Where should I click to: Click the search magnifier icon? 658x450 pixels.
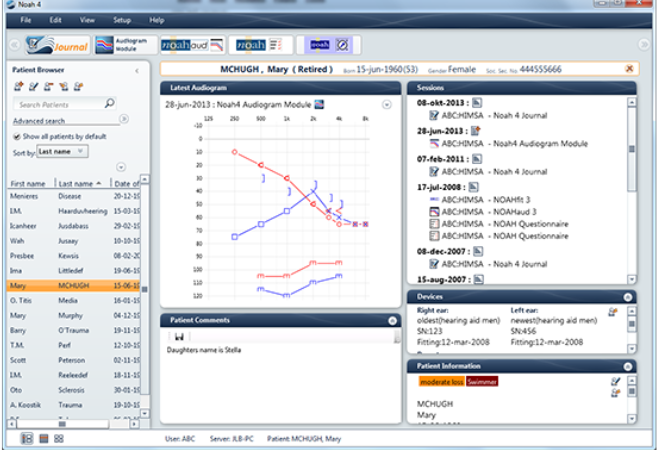[109, 103]
